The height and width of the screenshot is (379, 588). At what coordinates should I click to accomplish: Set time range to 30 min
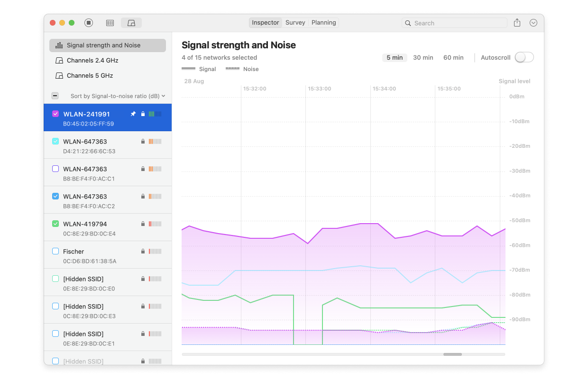(423, 58)
